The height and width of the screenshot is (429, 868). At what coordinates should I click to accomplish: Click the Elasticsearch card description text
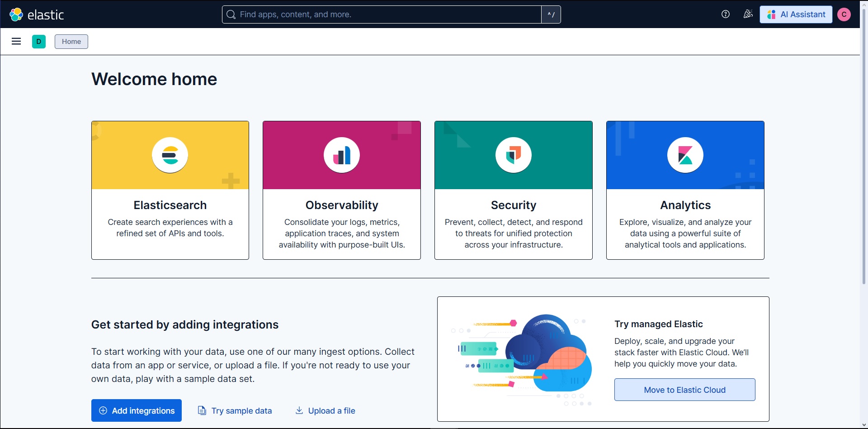coord(170,228)
